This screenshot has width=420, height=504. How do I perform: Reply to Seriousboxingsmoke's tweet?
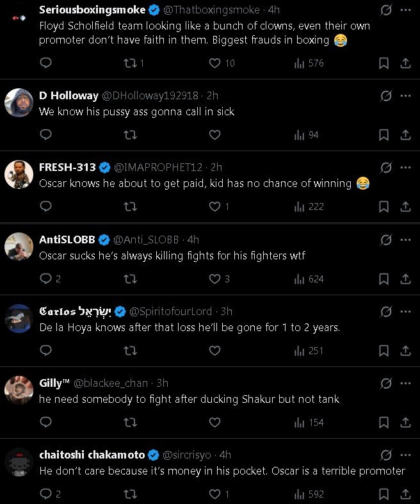[x=45, y=63]
